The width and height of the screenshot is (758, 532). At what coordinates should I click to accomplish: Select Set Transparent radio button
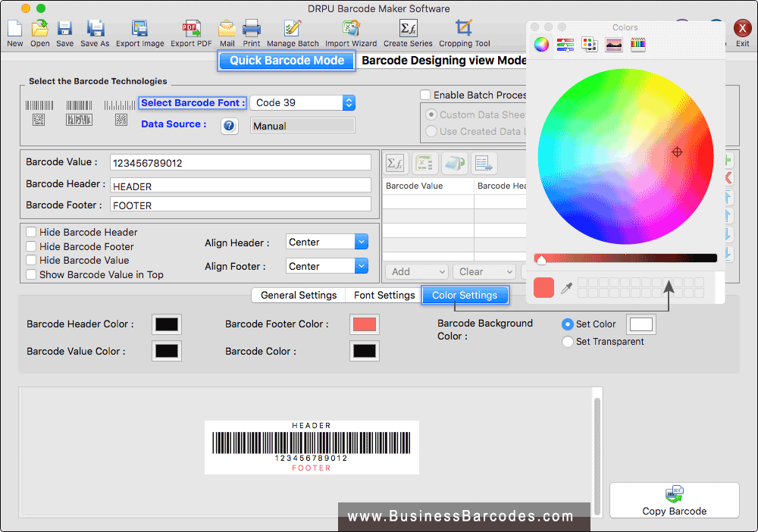click(x=568, y=342)
